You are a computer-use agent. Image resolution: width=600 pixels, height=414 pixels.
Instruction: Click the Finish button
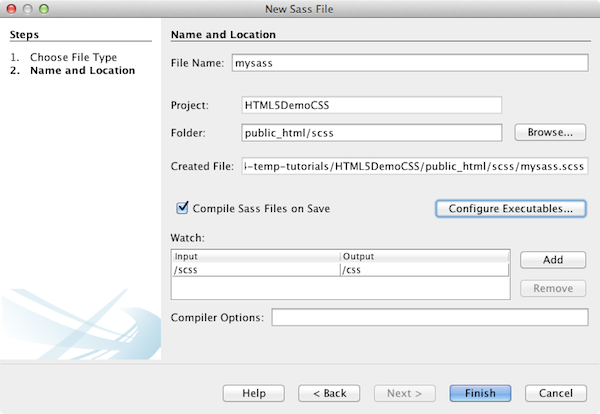pos(480,392)
